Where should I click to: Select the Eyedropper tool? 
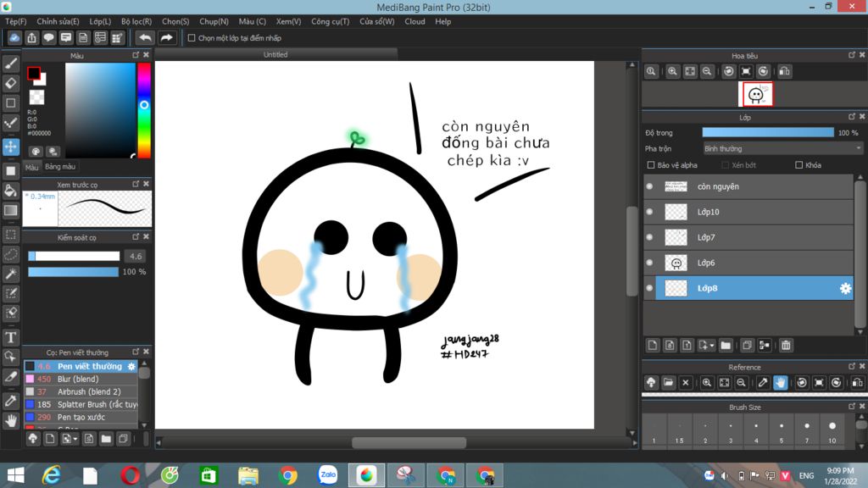(10, 401)
